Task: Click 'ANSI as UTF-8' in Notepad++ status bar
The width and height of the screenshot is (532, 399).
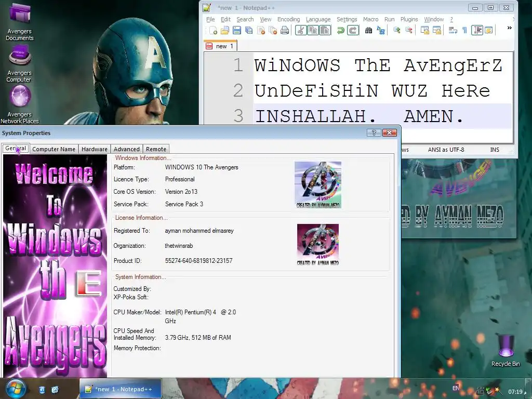Action: point(446,150)
